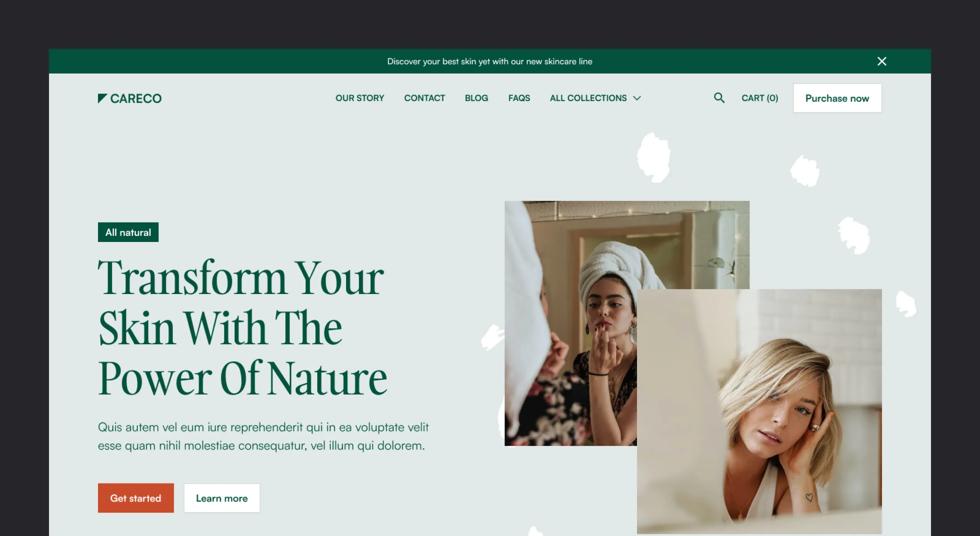This screenshot has height=536, width=980.
Task: Click the skincare line announcement text
Action: pyautogui.click(x=490, y=61)
